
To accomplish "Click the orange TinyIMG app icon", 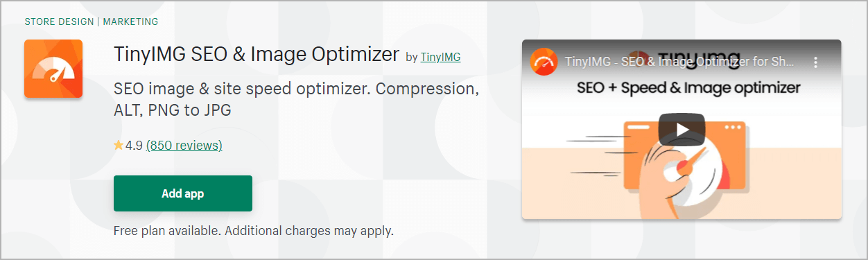I will (53, 69).
